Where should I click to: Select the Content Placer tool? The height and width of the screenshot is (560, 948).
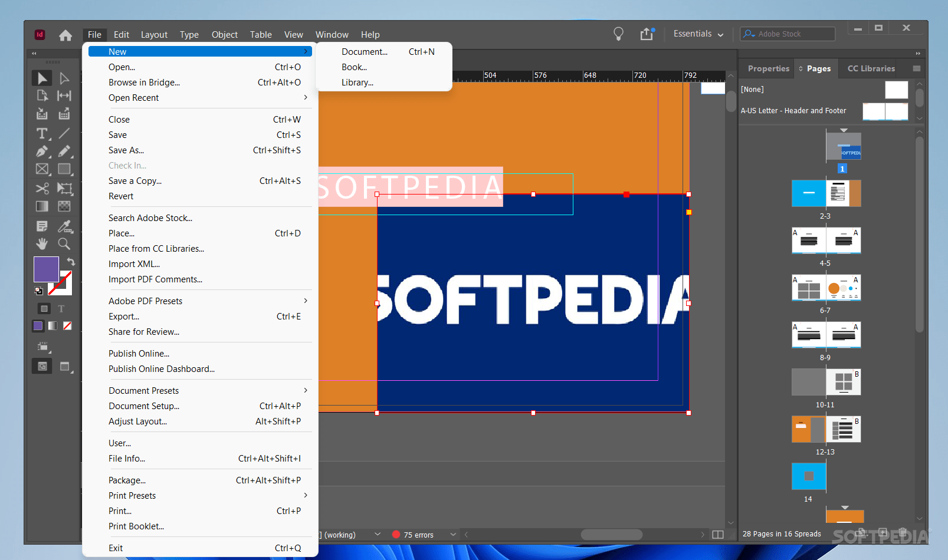64,114
